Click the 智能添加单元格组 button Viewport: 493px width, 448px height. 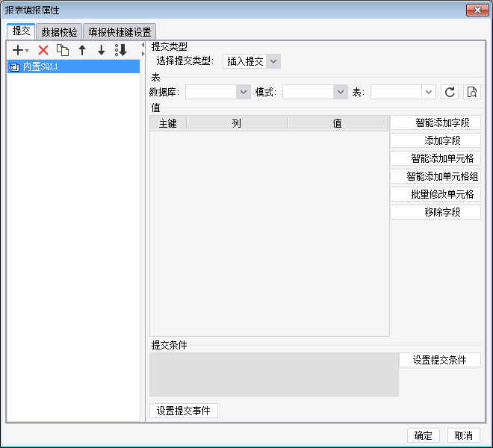click(435, 176)
